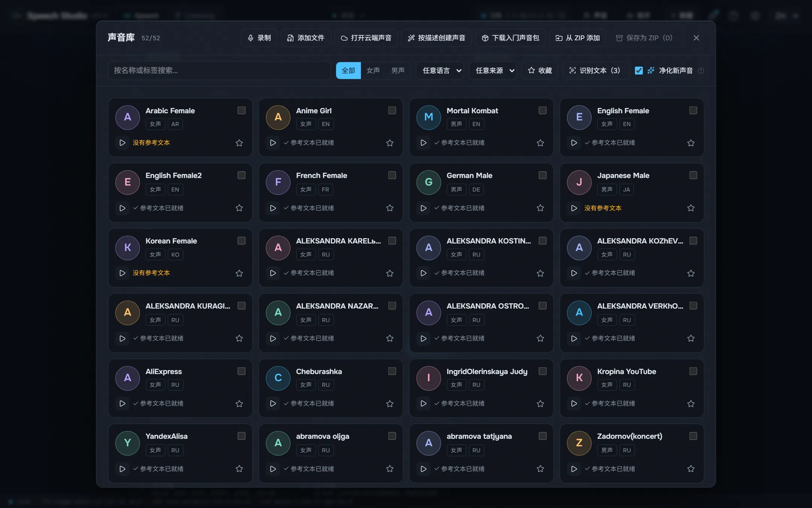
Task: Star the Anime Girl voice as favorite
Action: coord(390,143)
